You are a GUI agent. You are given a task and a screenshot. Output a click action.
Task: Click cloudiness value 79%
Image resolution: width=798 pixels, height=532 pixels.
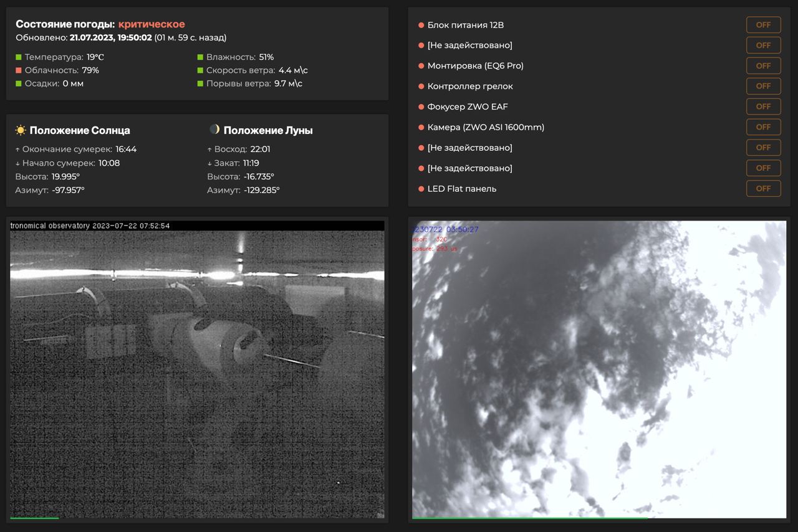point(90,70)
